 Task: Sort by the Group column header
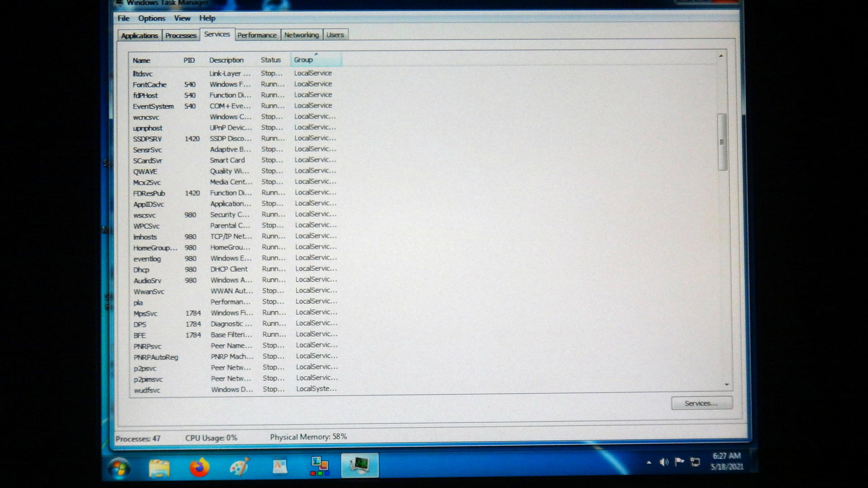tap(316, 60)
